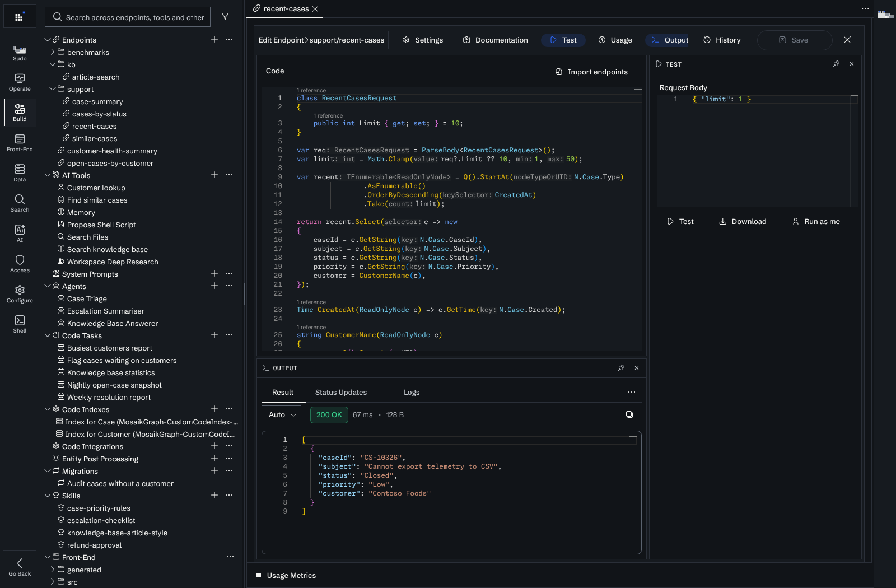Open the Auto format dropdown
Image resolution: width=896 pixels, height=588 pixels.
[282, 415]
